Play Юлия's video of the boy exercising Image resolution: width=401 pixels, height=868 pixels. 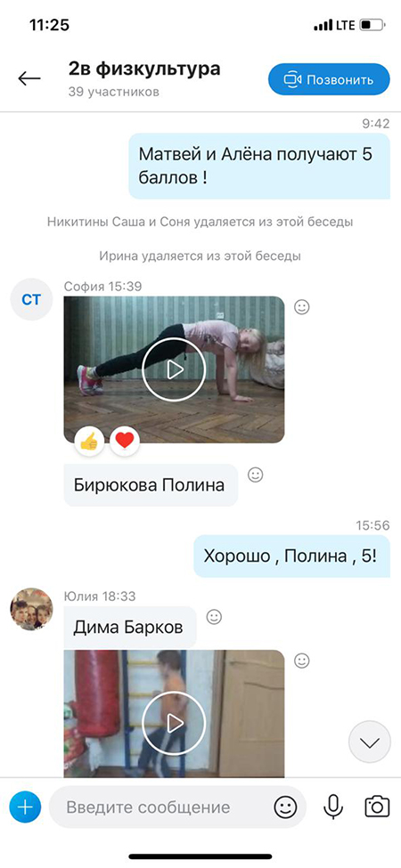(174, 722)
